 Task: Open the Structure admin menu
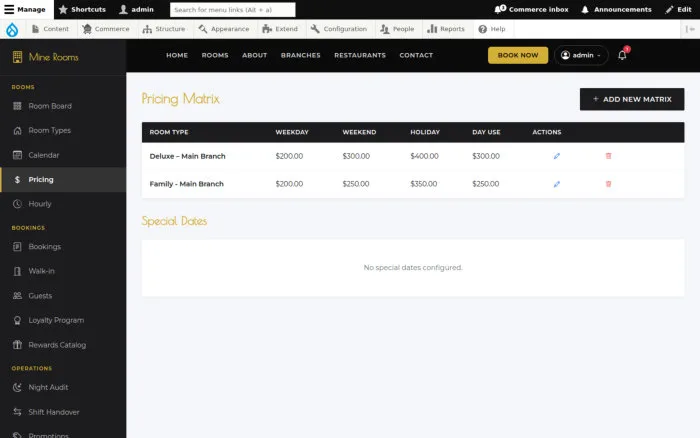164,29
